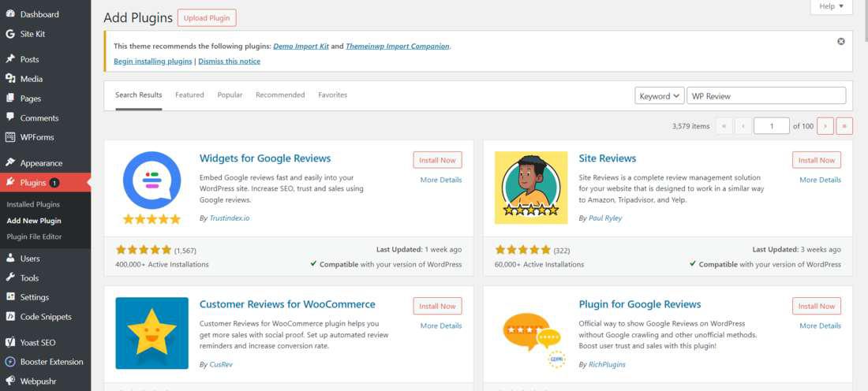This screenshot has width=868, height=391.
Task: Switch to the Popular tab
Action: coord(230,95)
